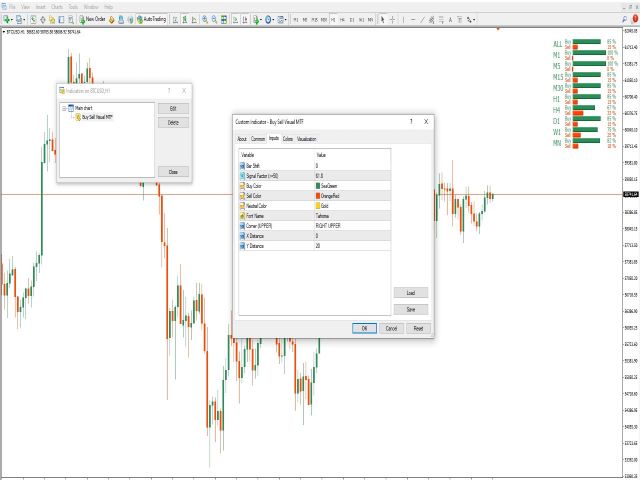This screenshot has height=480, width=640.
Task: Switch to the Visualization tab
Action: coord(306,139)
